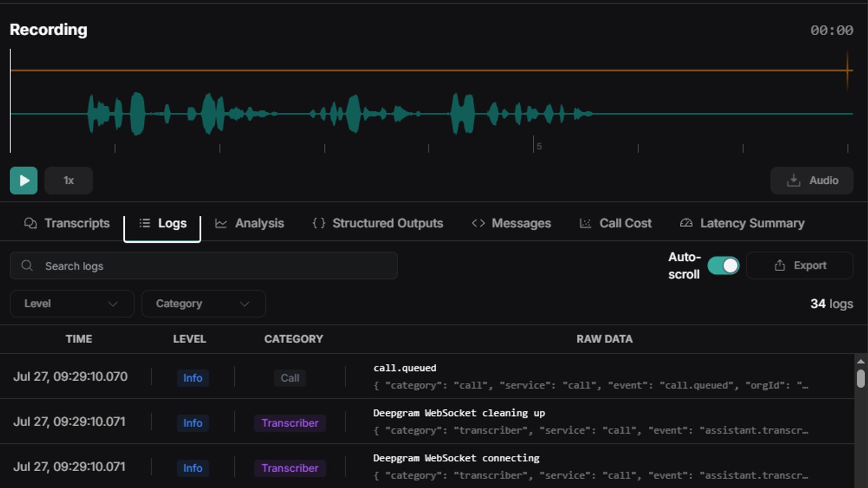Download the recording via Audio button
868x488 pixels.
[x=812, y=181]
